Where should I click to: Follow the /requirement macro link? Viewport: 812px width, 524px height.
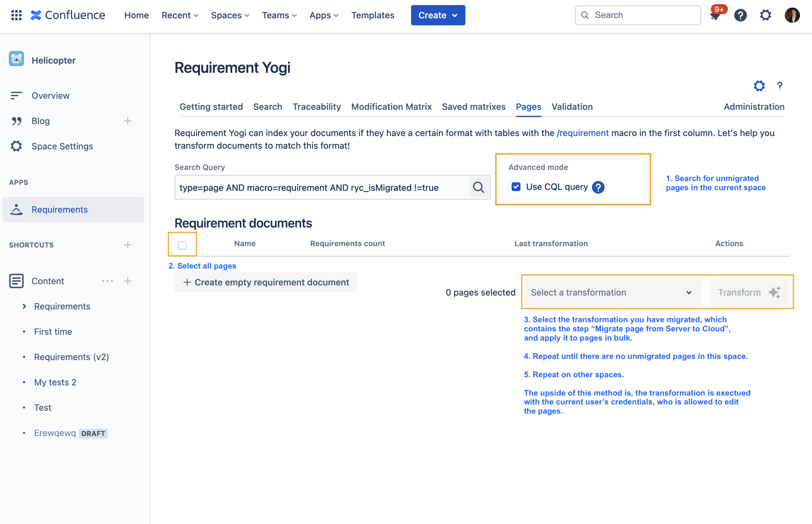582,133
